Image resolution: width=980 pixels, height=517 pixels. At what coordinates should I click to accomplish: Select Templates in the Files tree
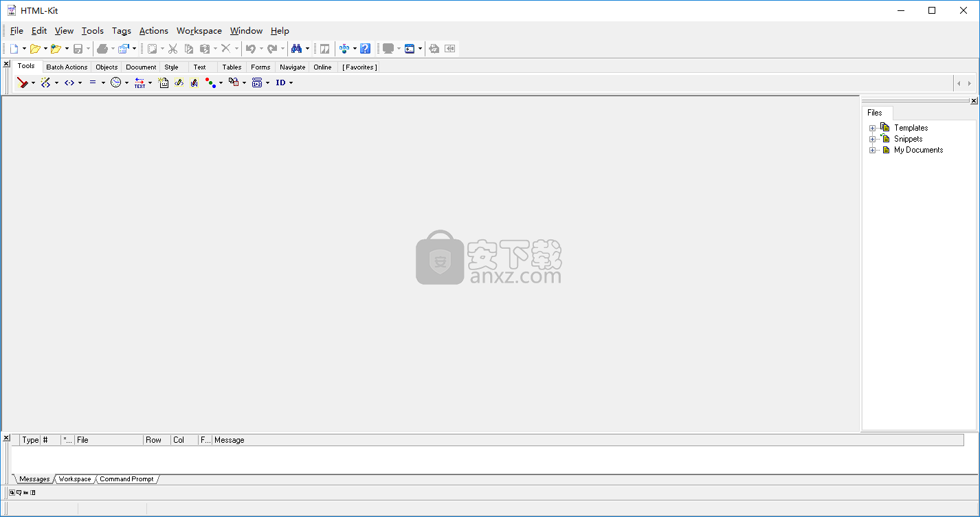[911, 128]
